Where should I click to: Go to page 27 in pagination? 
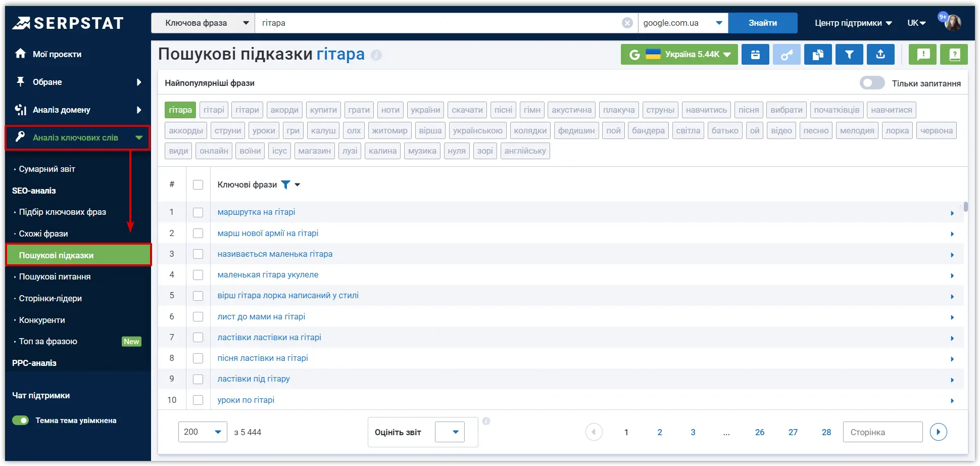(x=793, y=432)
